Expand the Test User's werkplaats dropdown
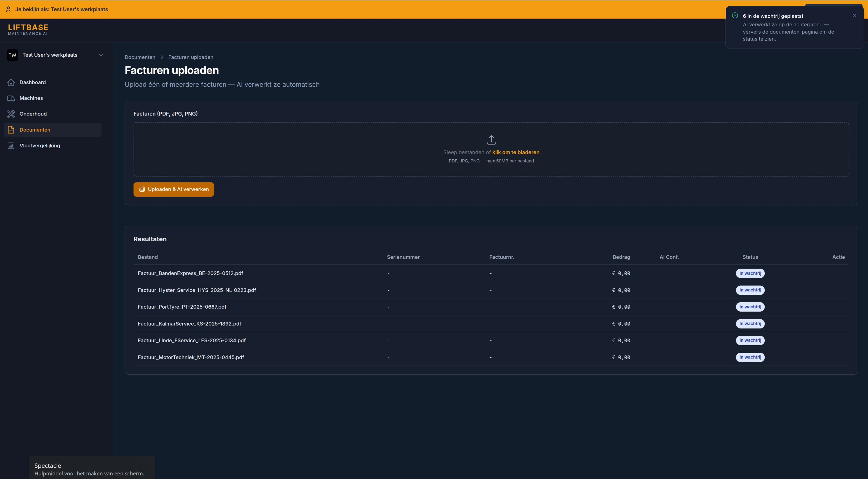Image resolution: width=868 pixels, height=479 pixels. pos(101,55)
